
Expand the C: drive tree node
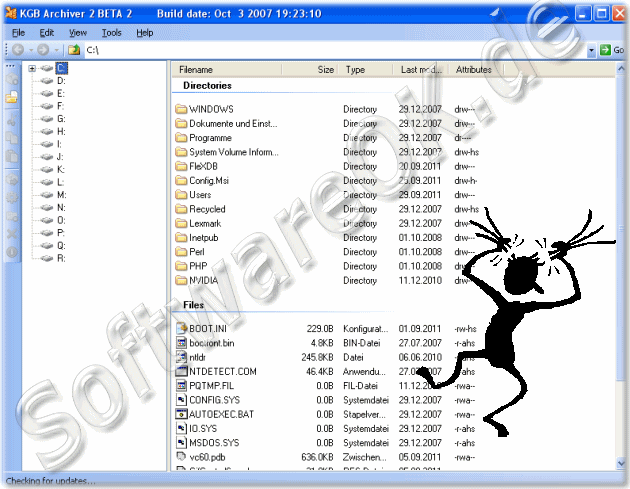(32, 68)
